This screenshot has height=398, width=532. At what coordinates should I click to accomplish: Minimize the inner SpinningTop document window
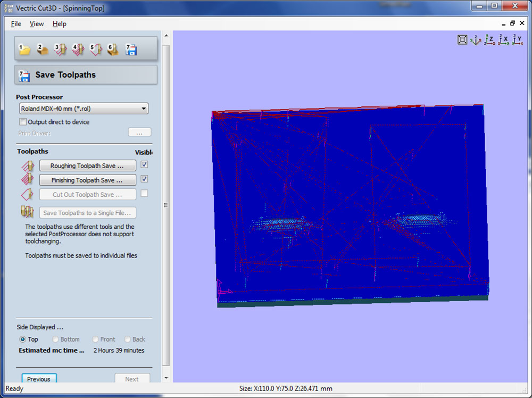(503, 24)
